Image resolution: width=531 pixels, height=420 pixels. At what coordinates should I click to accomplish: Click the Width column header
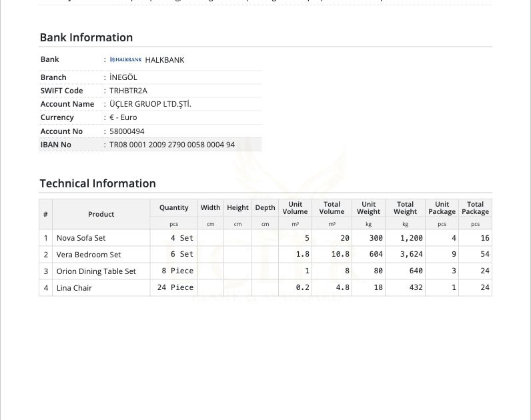coord(210,207)
